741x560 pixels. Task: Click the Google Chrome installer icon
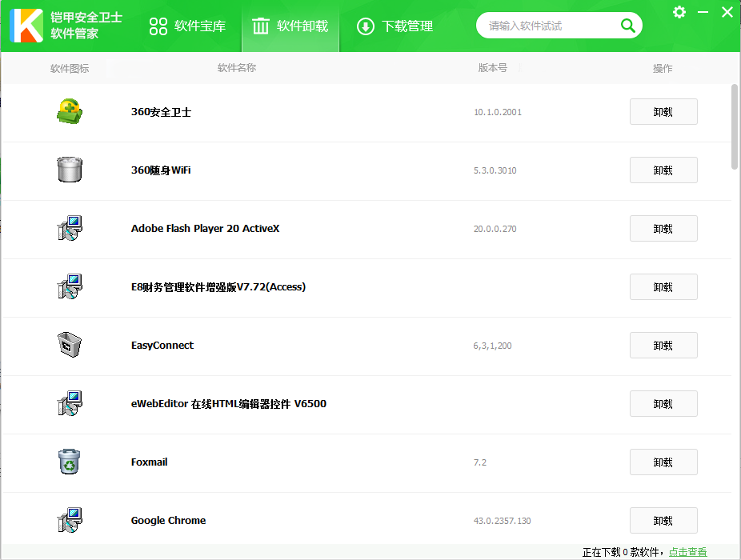click(70, 521)
